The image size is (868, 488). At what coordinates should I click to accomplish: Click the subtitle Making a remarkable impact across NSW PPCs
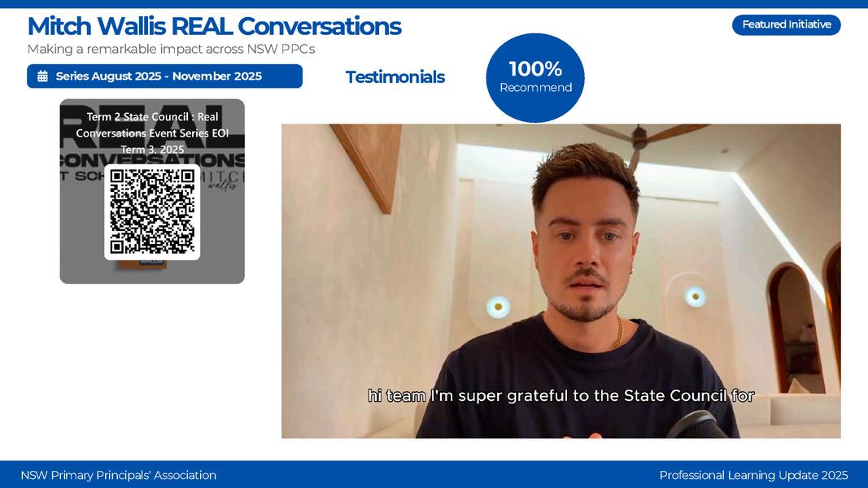pos(171,50)
